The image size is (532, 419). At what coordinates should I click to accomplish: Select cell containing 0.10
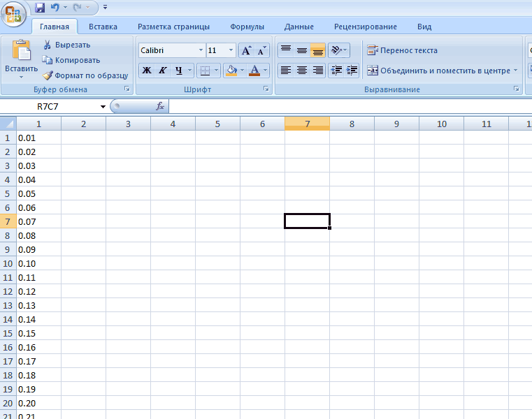pyautogui.click(x=38, y=263)
